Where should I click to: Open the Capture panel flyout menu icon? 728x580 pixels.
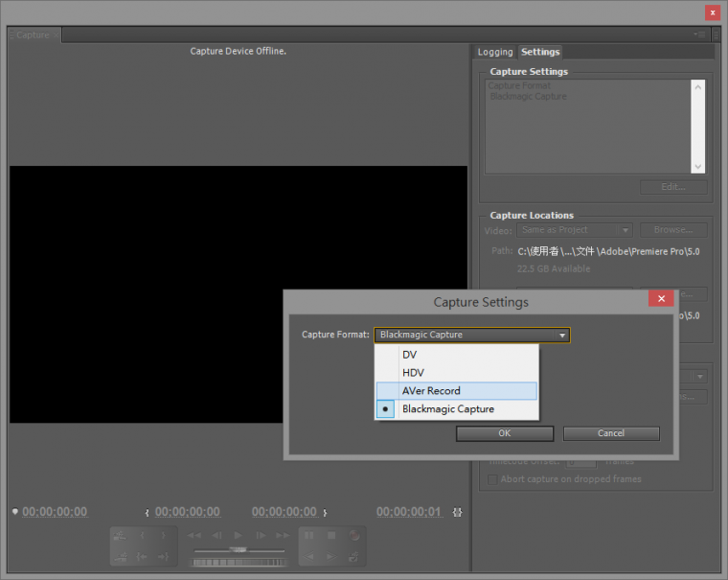pos(701,35)
